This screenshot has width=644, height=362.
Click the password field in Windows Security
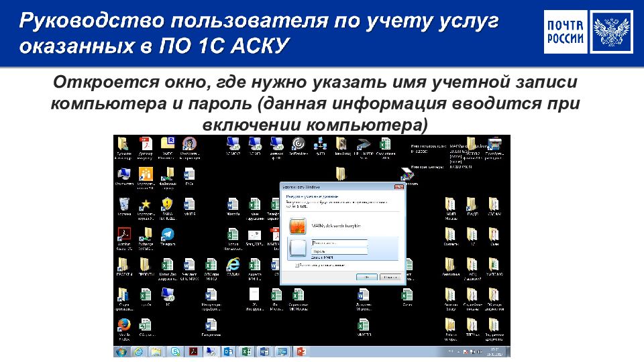tap(339, 251)
